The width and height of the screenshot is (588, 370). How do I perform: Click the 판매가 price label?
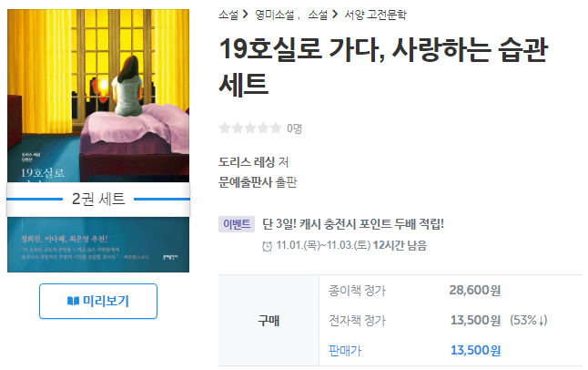[345, 351]
